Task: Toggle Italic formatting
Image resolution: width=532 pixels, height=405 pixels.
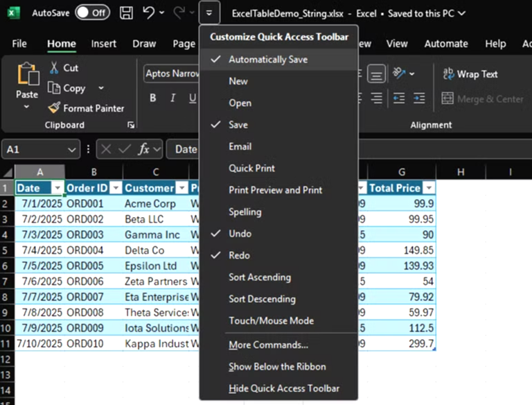Action: (172, 98)
